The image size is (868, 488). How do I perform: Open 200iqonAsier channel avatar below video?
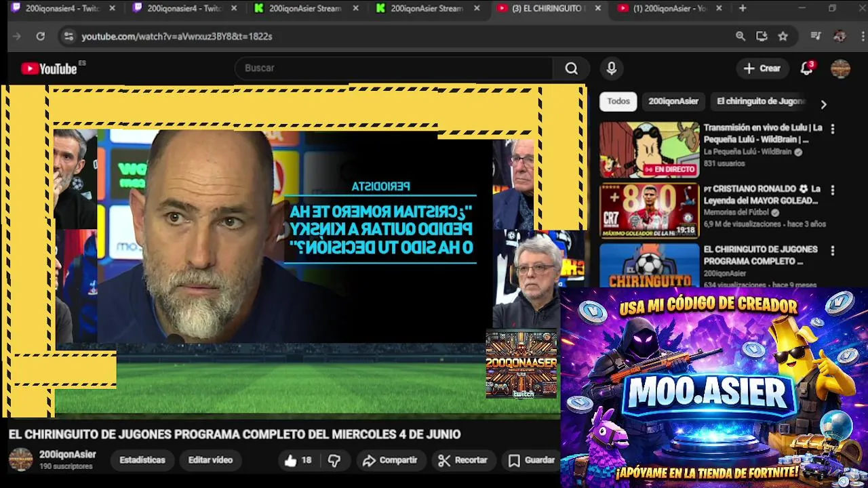pyautogui.click(x=20, y=460)
